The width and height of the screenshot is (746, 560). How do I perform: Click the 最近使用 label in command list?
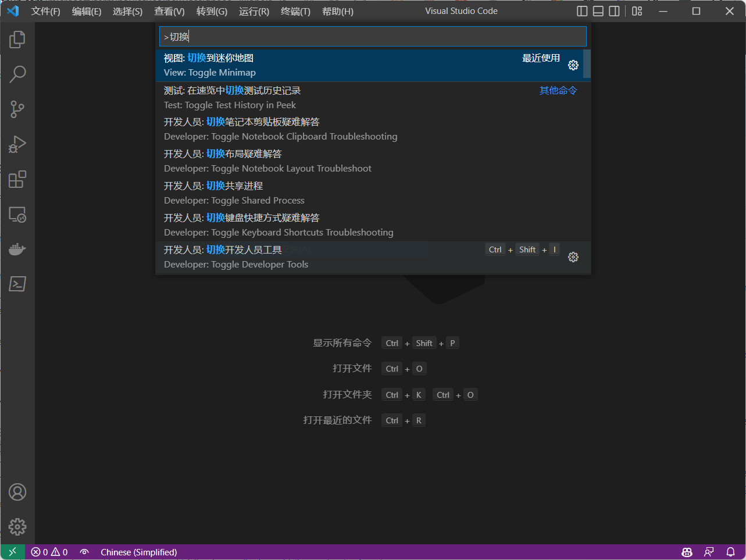[x=541, y=58]
